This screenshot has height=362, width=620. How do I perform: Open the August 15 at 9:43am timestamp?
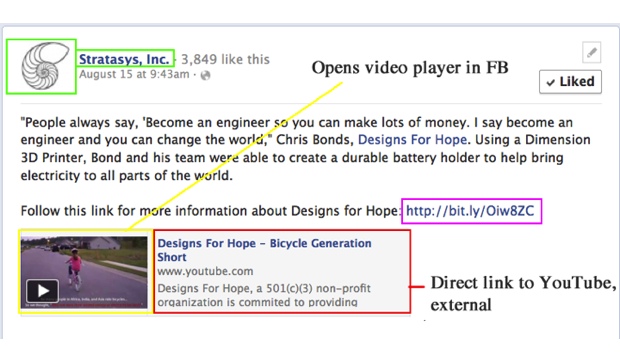(x=134, y=74)
